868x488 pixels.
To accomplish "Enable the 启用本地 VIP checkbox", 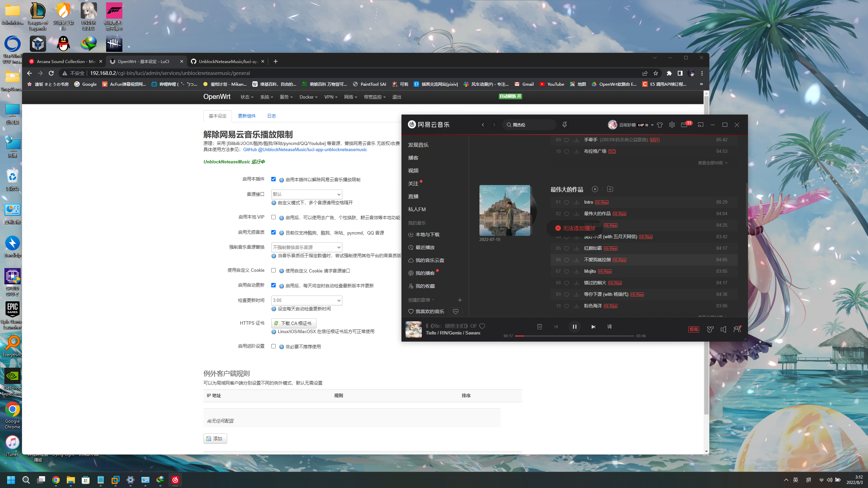I will (x=273, y=217).
